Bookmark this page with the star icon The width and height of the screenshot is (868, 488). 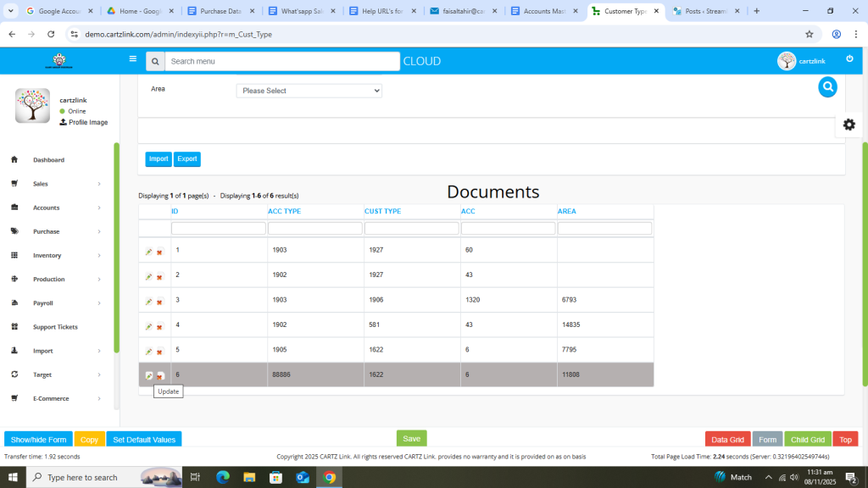pyautogui.click(x=809, y=35)
